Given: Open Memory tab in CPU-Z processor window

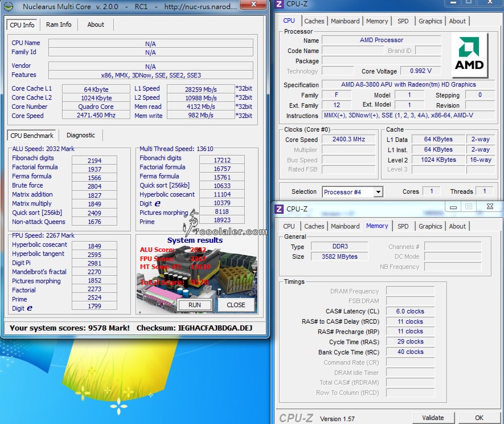Looking at the screenshot, I should 377,21.
